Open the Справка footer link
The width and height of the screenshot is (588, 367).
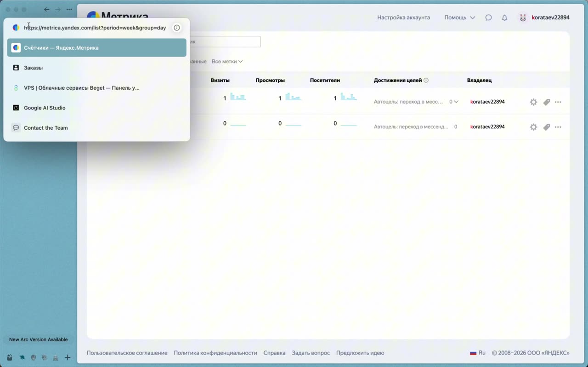(x=274, y=353)
